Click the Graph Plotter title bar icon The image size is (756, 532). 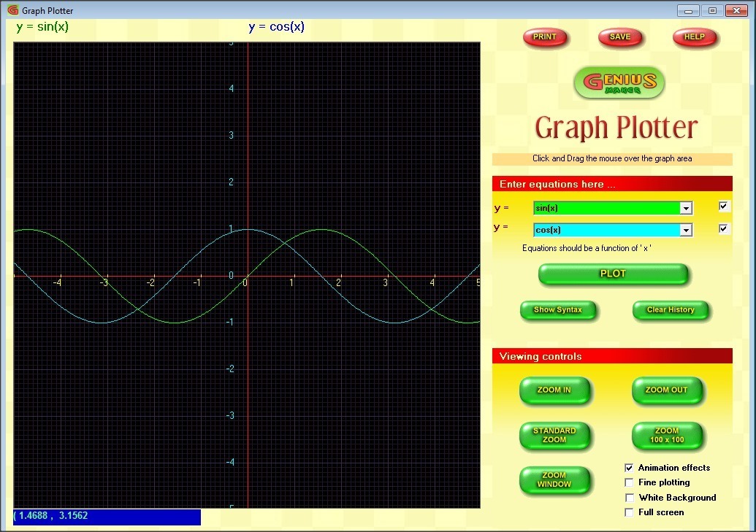(12, 9)
